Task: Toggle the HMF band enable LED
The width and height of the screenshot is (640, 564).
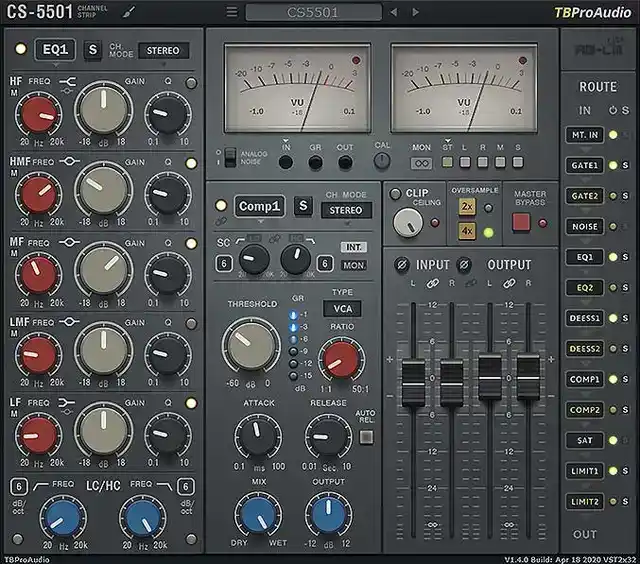Action: [191, 163]
